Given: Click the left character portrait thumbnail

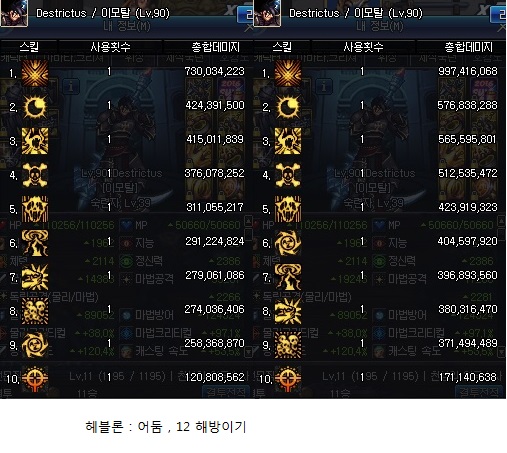Looking at the screenshot, I should (x=14, y=13).
